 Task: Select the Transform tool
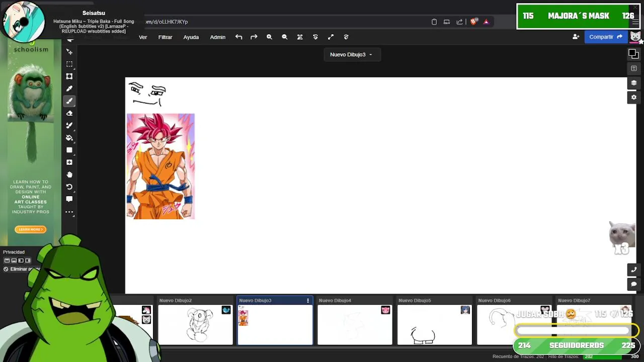[69, 76]
